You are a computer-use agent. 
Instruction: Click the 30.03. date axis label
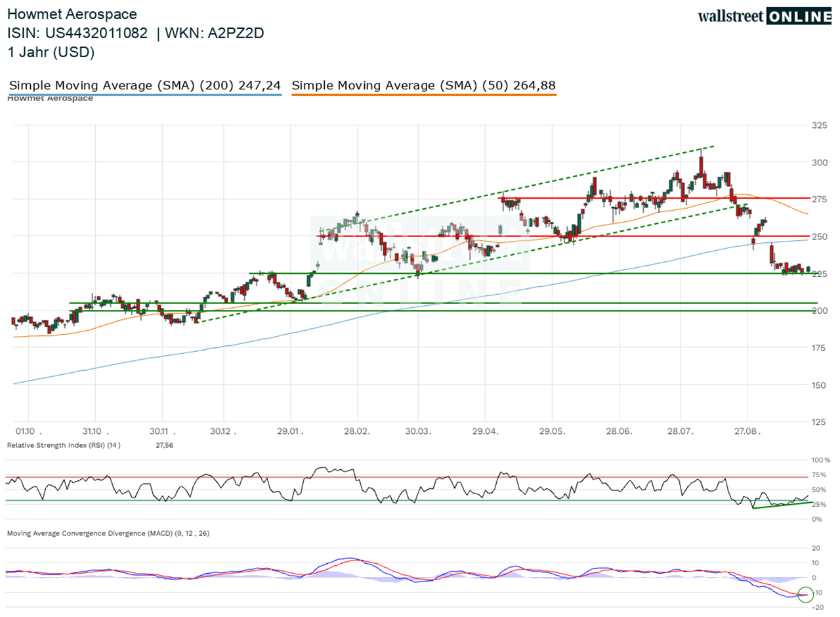(417, 431)
